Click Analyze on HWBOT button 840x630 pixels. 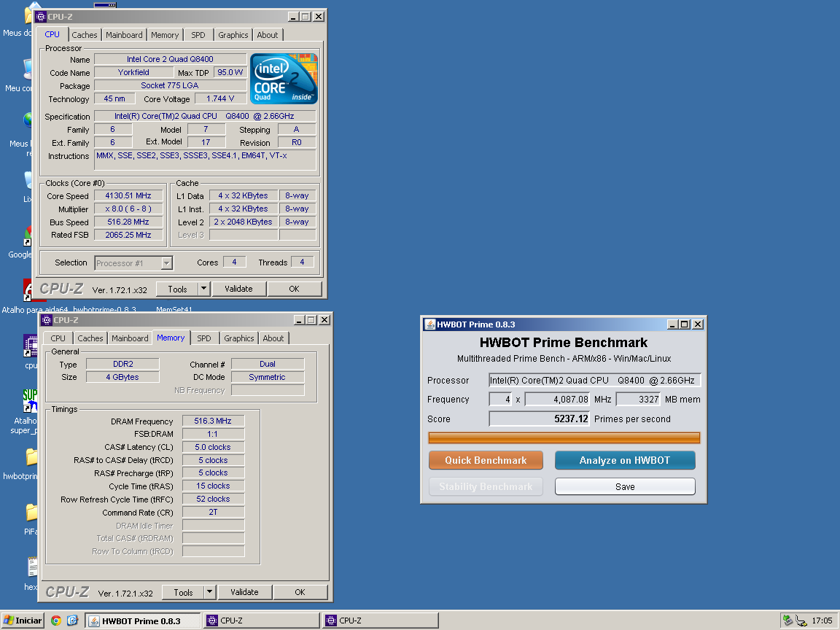[625, 460]
